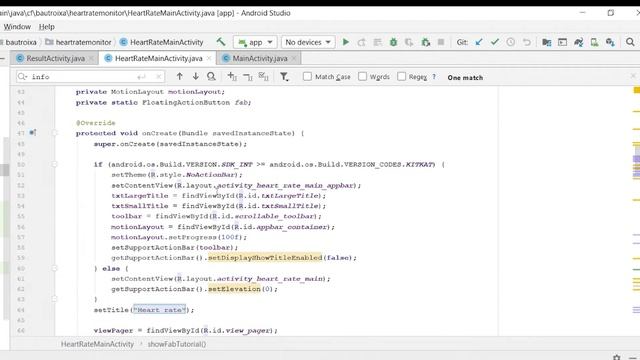Click Select All Occurrences icon
Image resolution: width=640 pixels, height=360 pixels.
264,76
